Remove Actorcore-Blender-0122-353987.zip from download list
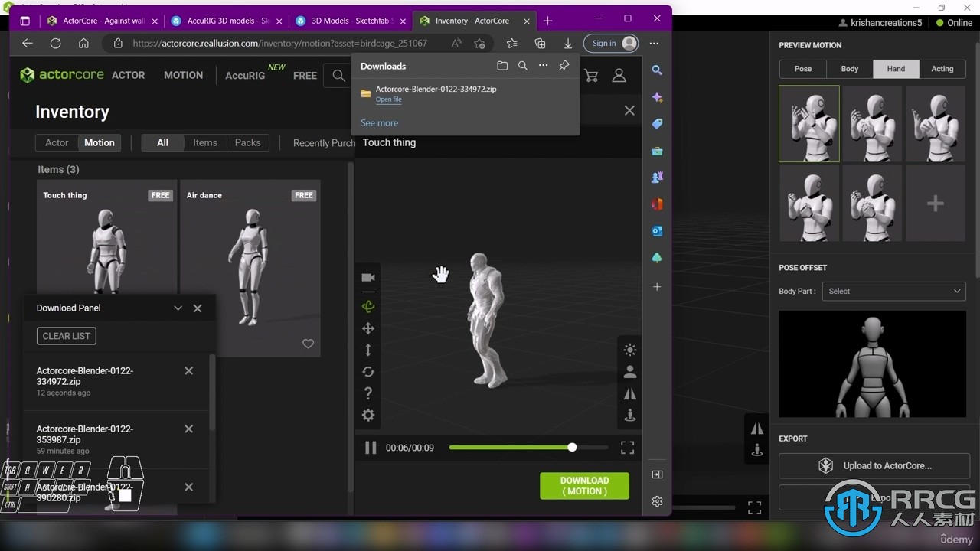This screenshot has width=980, height=551. coord(188,429)
